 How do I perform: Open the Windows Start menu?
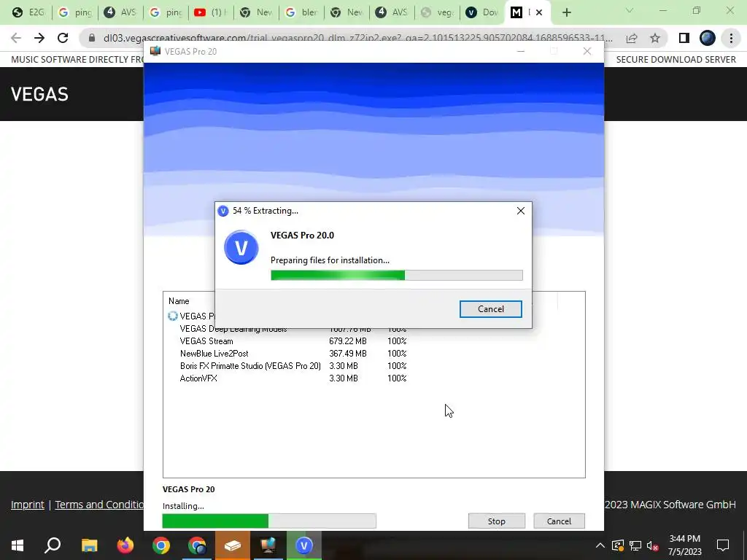coord(18,545)
